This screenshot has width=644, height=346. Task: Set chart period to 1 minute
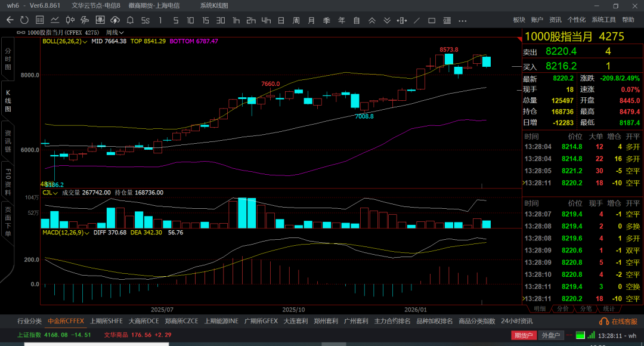tap(160, 20)
